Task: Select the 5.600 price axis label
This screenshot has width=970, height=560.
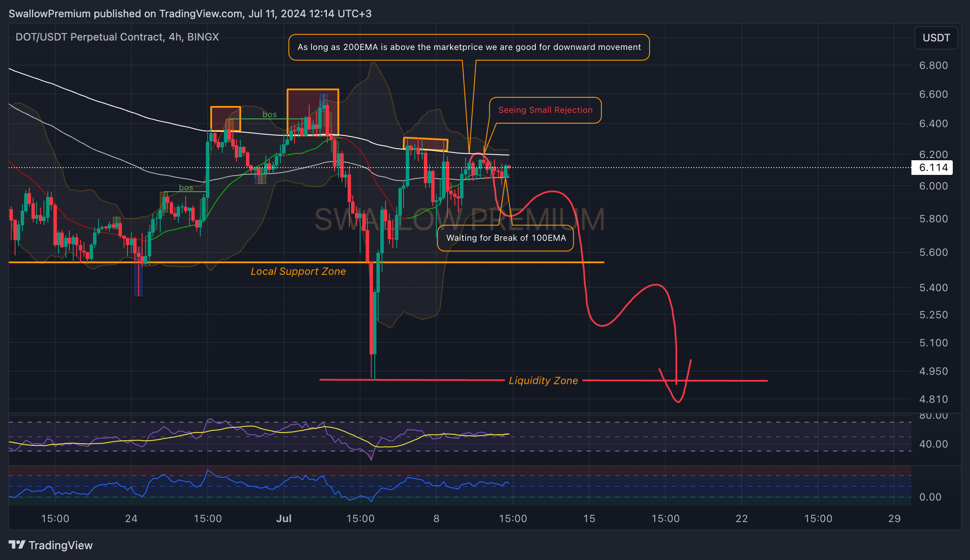Action: point(933,252)
